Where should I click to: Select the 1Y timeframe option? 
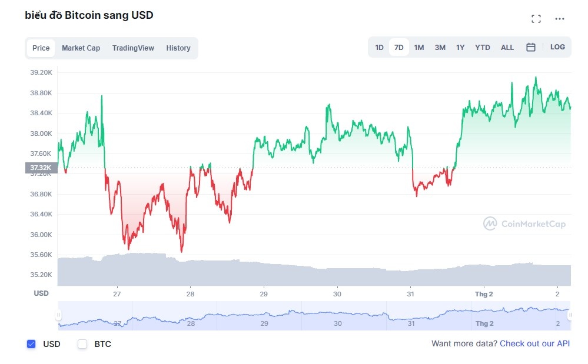(x=460, y=47)
